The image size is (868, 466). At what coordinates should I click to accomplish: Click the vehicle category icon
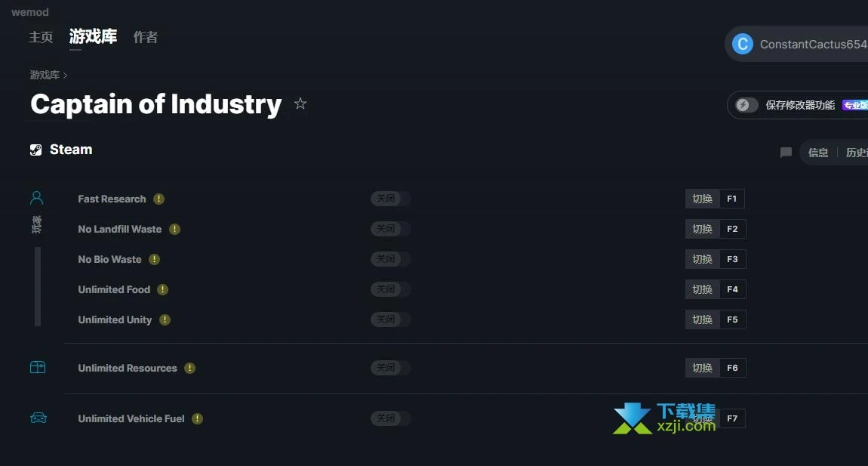click(38, 418)
